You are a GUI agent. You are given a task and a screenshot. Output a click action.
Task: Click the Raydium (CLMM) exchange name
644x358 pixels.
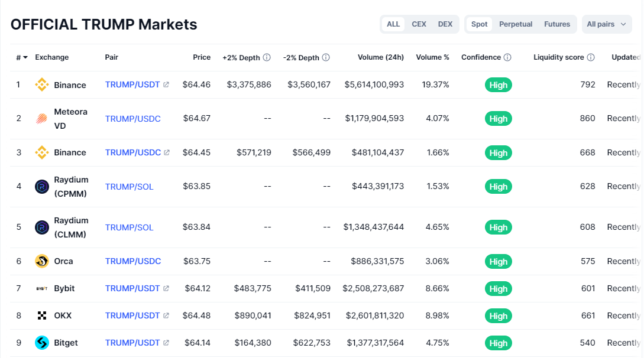[71, 227]
